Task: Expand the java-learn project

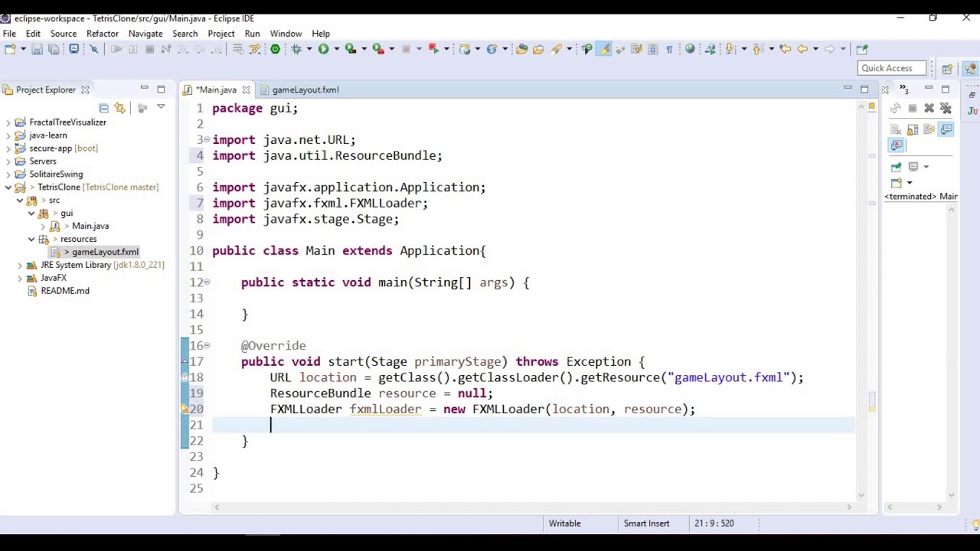Action: click(8, 135)
